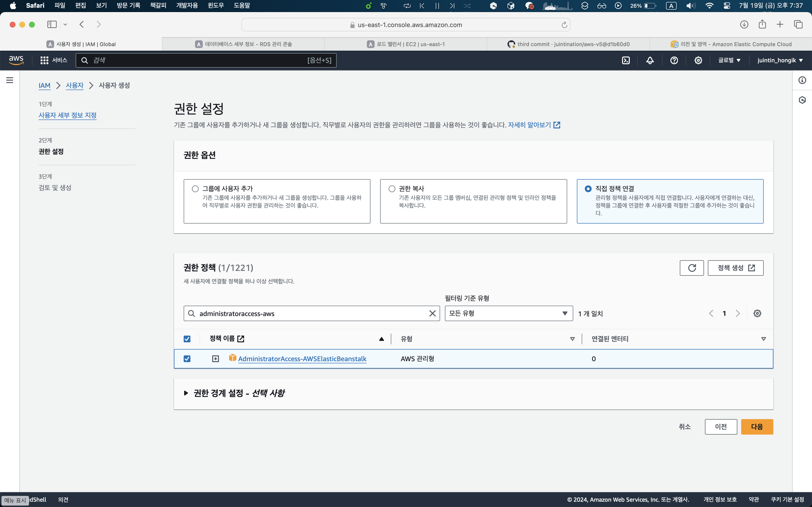The height and width of the screenshot is (507, 812).
Task: Refresh the permissions policy list
Action: [x=692, y=268]
